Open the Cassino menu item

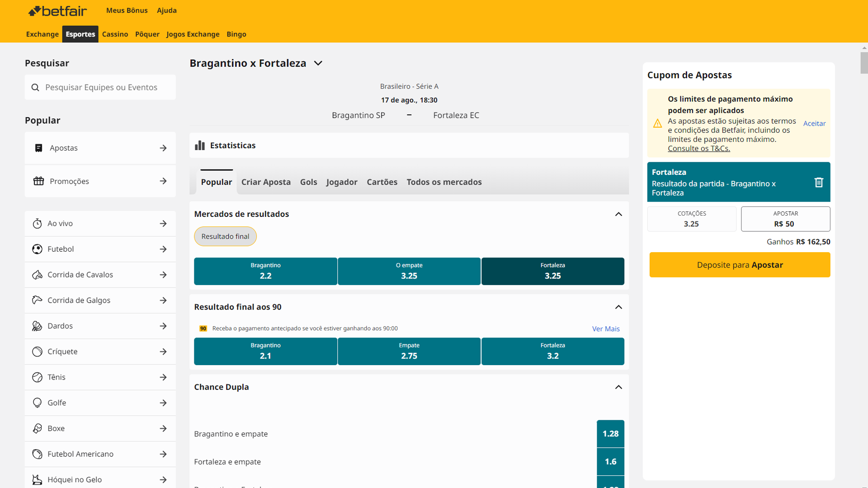[115, 34]
